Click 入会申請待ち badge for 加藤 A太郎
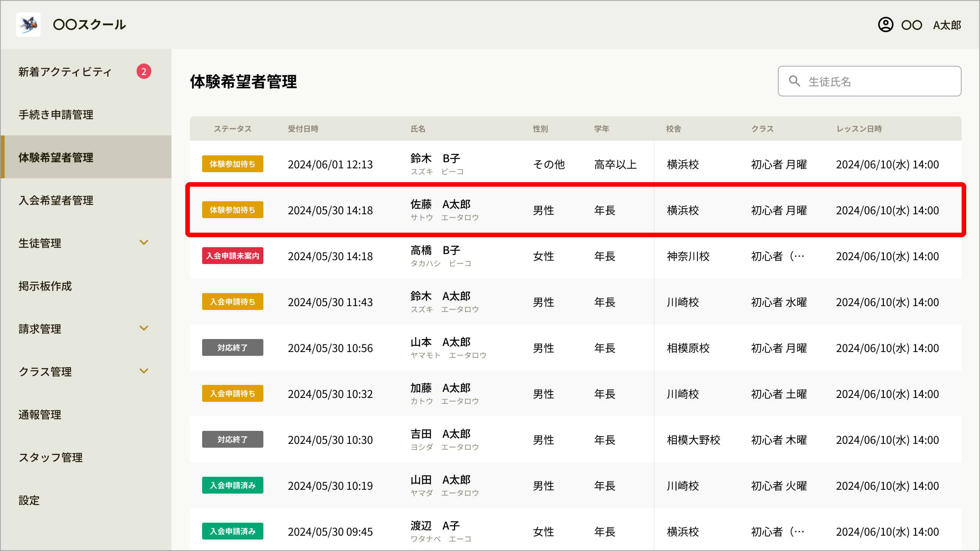This screenshot has height=551, width=980. click(x=233, y=393)
